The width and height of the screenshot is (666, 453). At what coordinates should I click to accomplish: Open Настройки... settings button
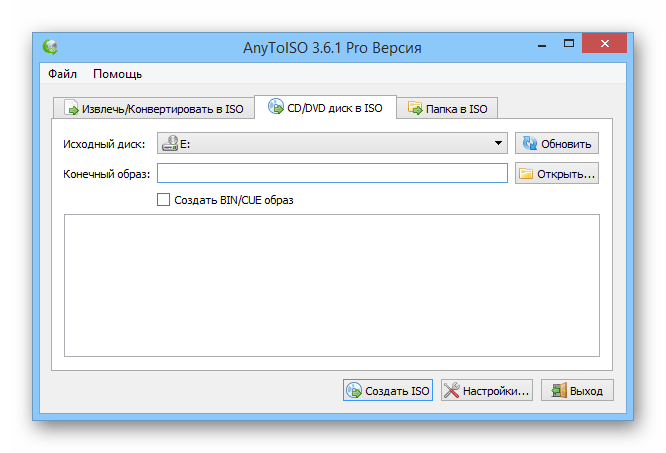pyautogui.click(x=487, y=390)
